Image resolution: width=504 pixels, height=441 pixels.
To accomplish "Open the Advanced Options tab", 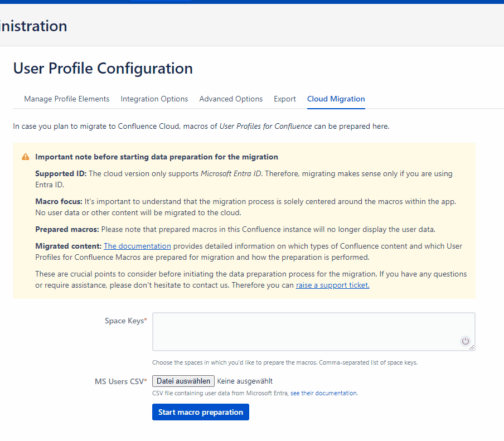I will (x=231, y=99).
